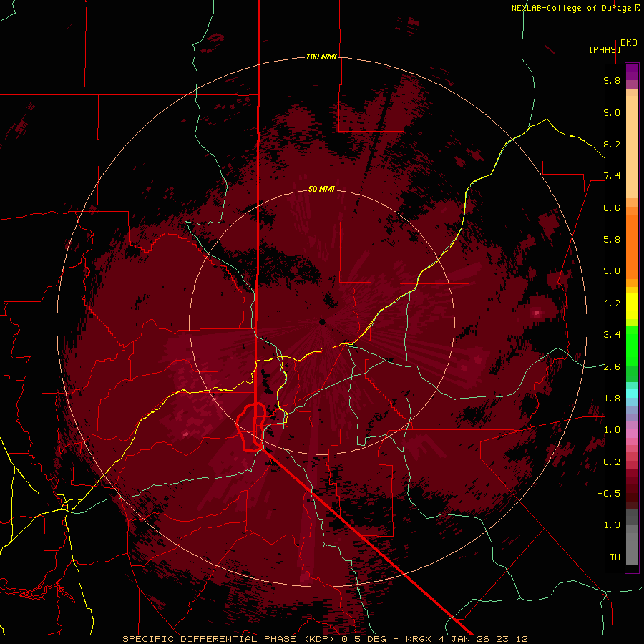Click the [PHAS] label above the color bar

click(605, 49)
